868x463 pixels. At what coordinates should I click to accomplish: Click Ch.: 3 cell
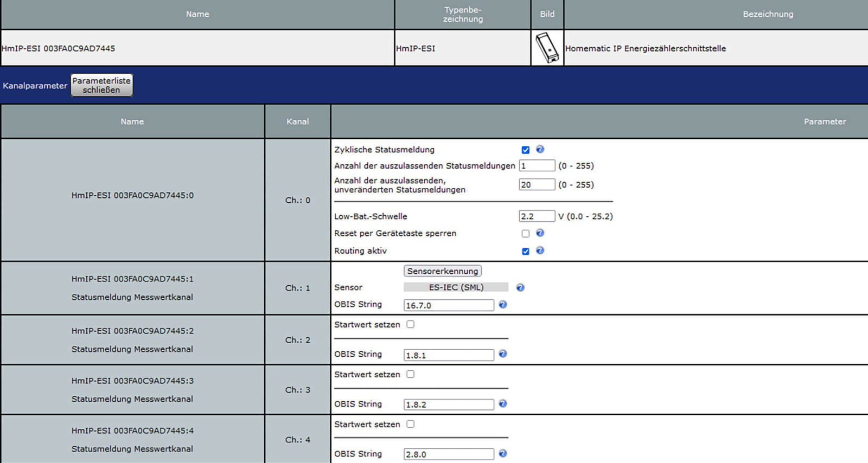pyautogui.click(x=298, y=390)
